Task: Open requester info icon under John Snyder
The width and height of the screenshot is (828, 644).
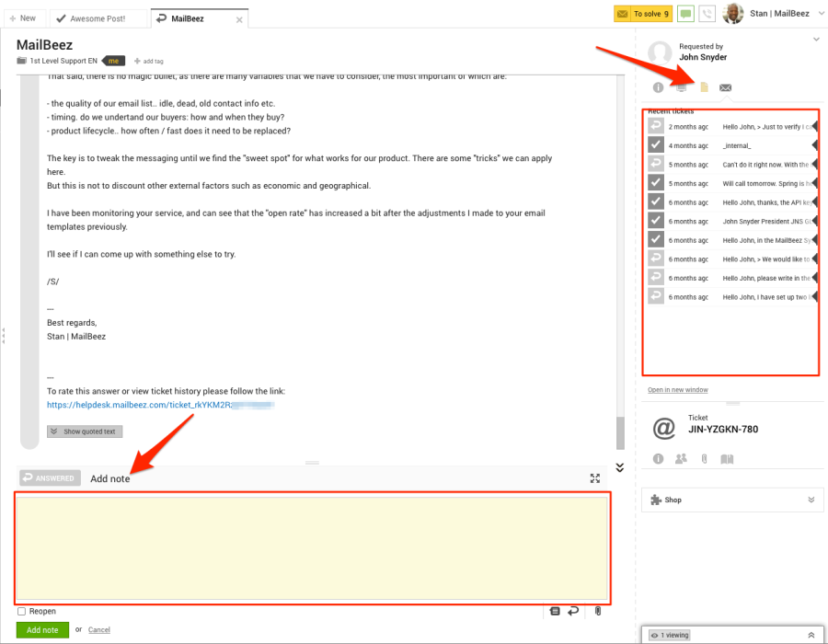Action: (x=658, y=87)
